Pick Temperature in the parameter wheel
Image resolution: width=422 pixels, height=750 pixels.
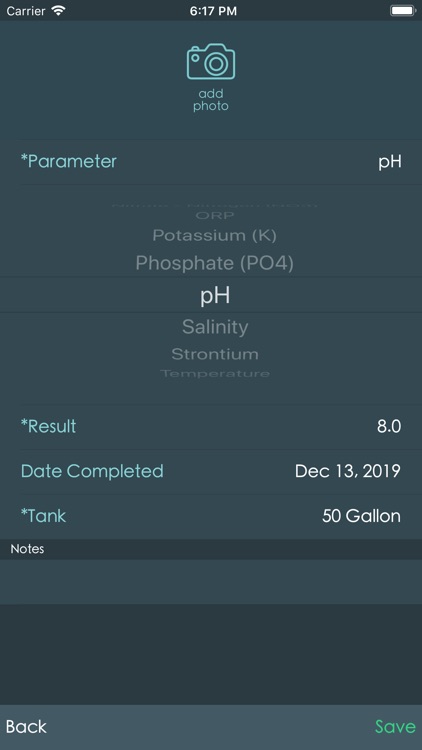[215, 374]
